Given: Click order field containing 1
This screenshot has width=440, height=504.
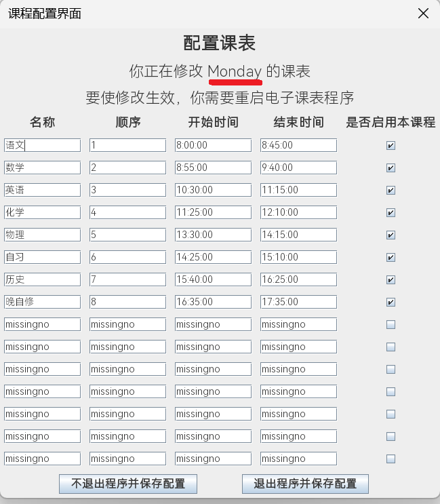Looking at the screenshot, I should click(128, 145).
